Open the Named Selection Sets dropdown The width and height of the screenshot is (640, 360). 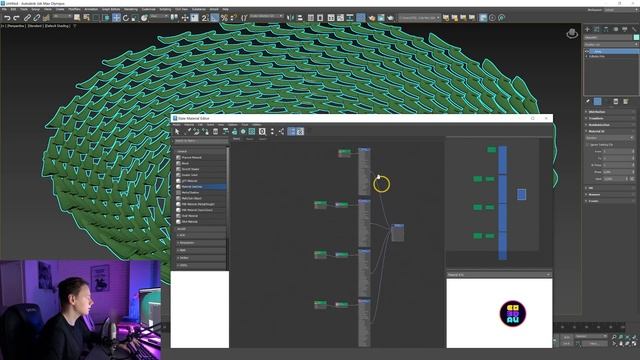pyautogui.click(x=267, y=16)
